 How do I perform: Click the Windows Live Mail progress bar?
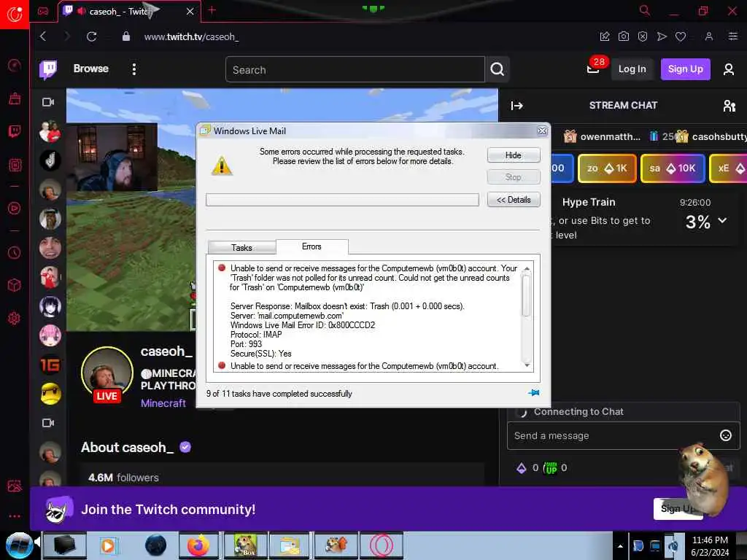coord(343,200)
